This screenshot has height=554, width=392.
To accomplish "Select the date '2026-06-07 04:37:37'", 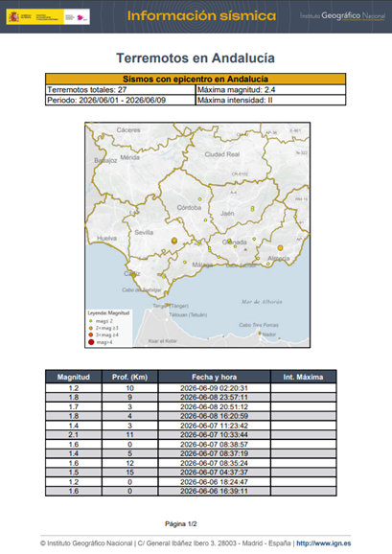I will 214,472.
